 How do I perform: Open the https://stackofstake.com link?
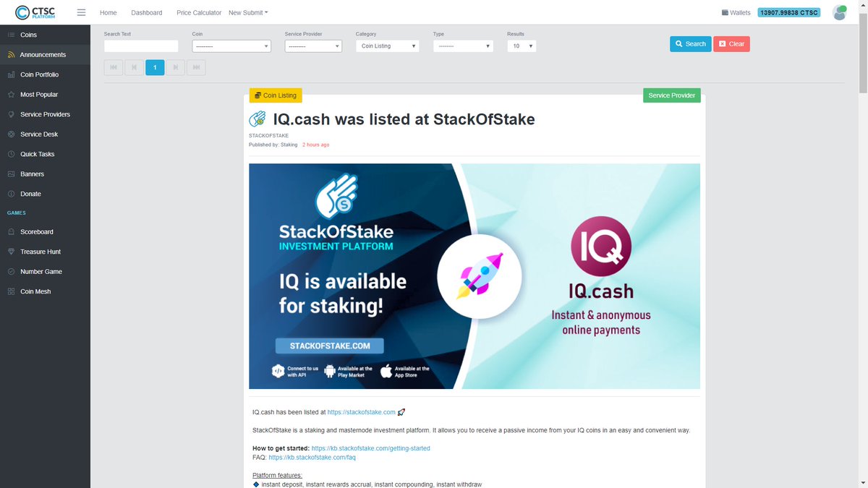(362, 412)
